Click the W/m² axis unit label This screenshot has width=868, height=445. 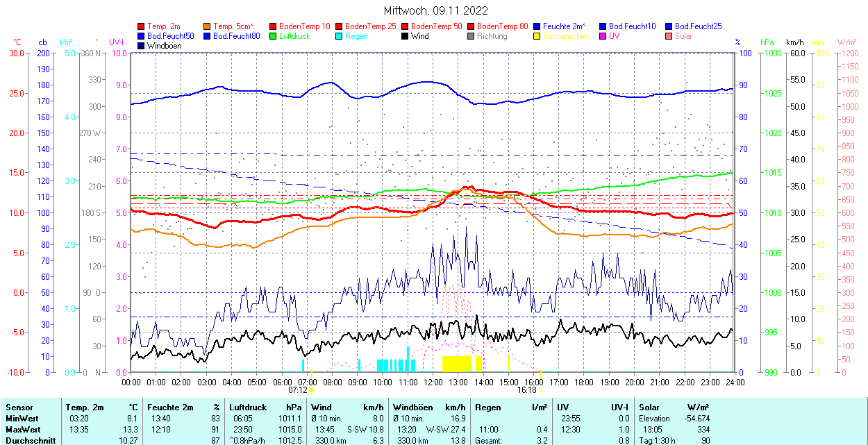(x=847, y=42)
